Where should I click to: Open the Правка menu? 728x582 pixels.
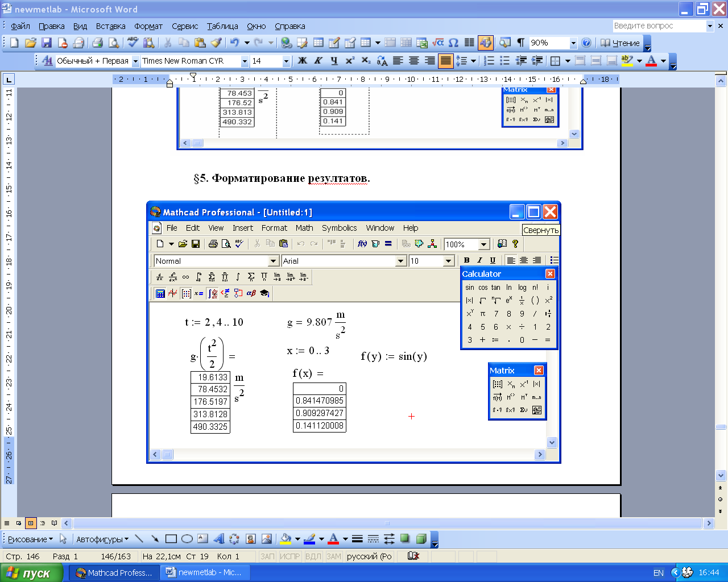pyautogui.click(x=52, y=26)
